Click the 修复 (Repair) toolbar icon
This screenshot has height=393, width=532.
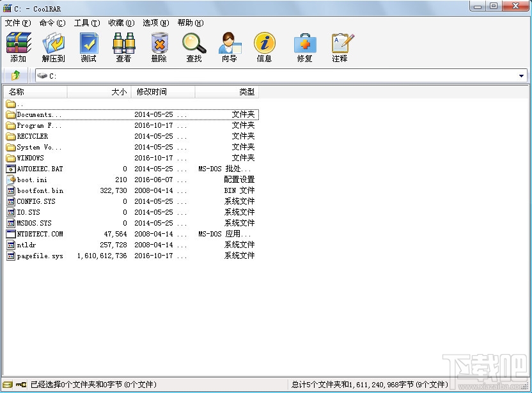click(305, 43)
